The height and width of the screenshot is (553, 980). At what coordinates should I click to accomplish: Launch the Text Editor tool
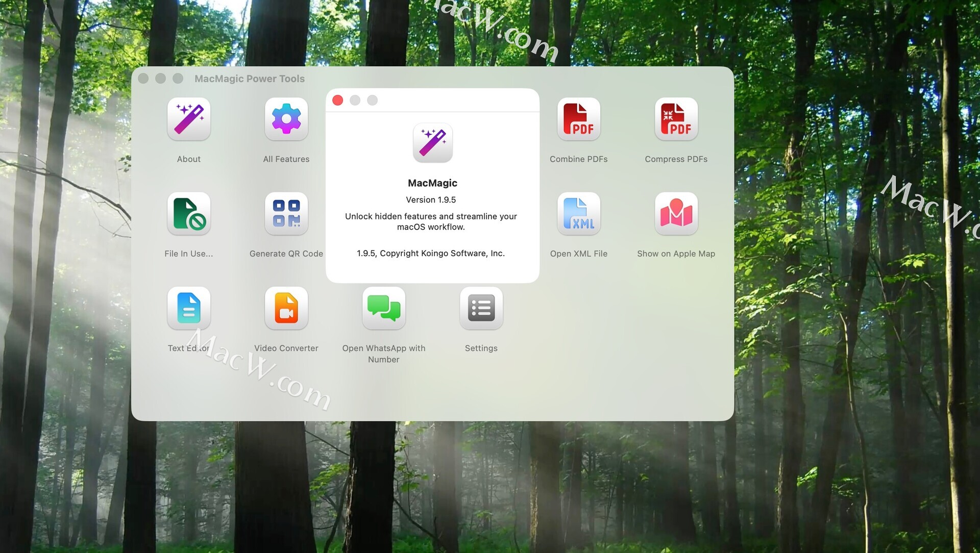(188, 308)
